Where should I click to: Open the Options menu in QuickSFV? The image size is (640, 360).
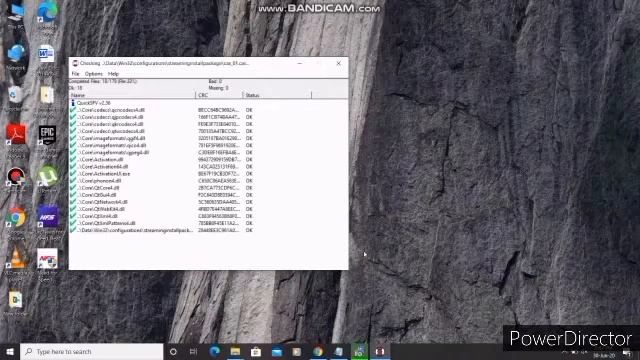[93, 74]
